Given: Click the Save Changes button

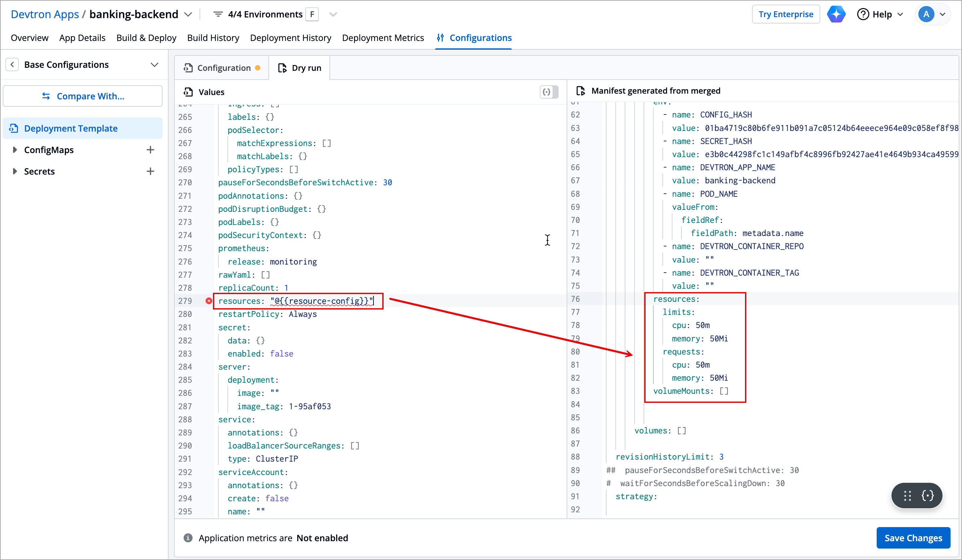Looking at the screenshot, I should 913,538.
